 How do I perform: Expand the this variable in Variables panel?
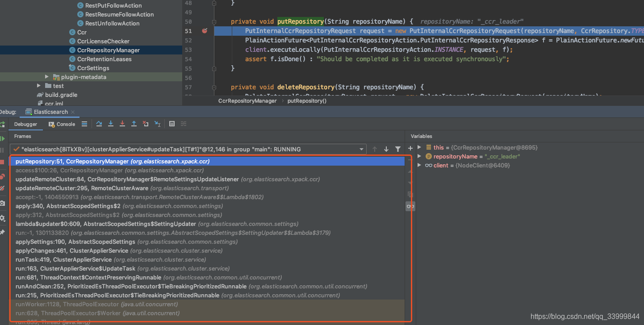[419, 147]
